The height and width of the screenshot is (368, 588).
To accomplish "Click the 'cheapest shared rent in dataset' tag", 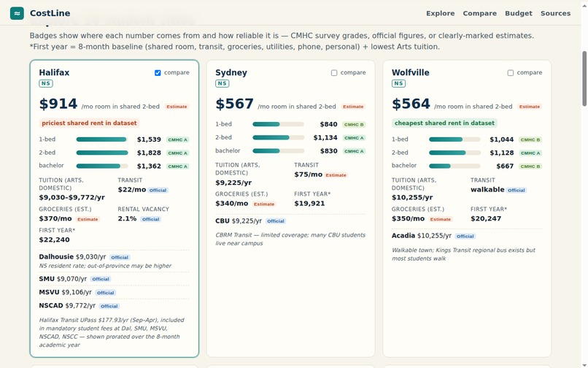I will 444,123.
